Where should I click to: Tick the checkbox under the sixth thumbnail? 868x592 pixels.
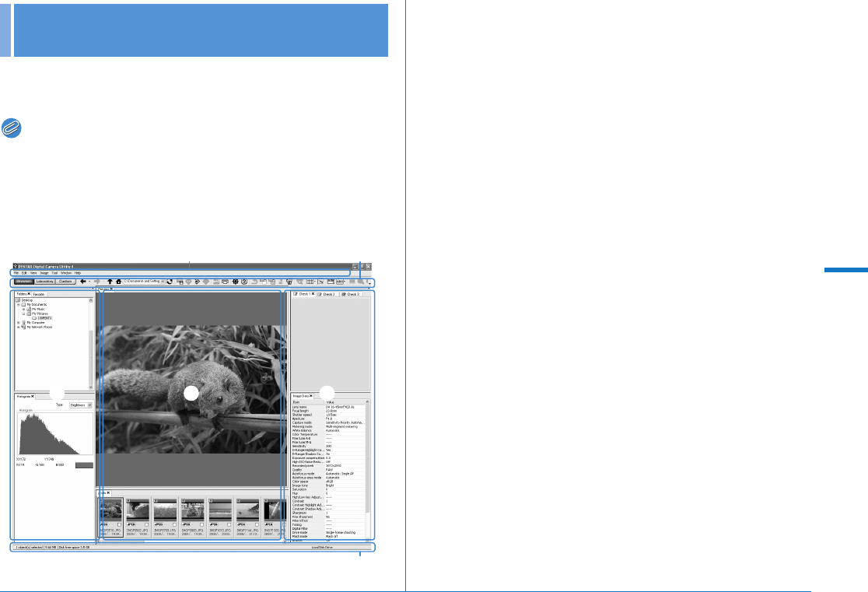point(257,524)
